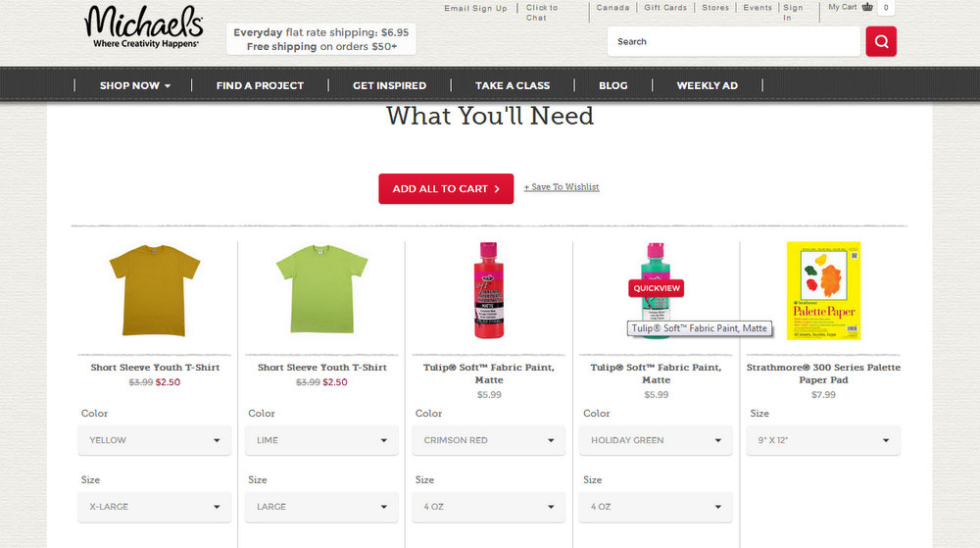Open Crimson Red paint 4 OZ size dropdown

point(489,507)
